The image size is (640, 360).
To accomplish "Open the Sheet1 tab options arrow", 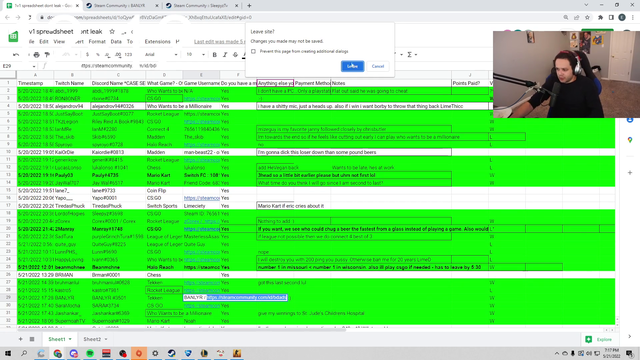I will (x=70, y=339).
